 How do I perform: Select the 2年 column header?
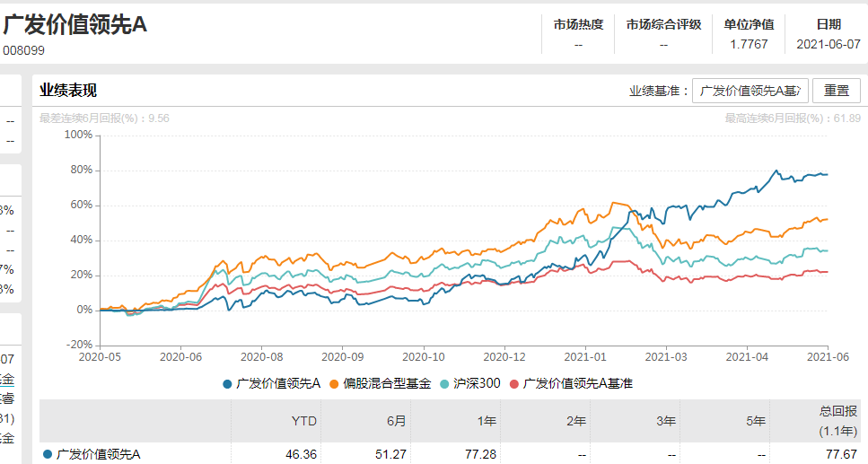tap(575, 421)
